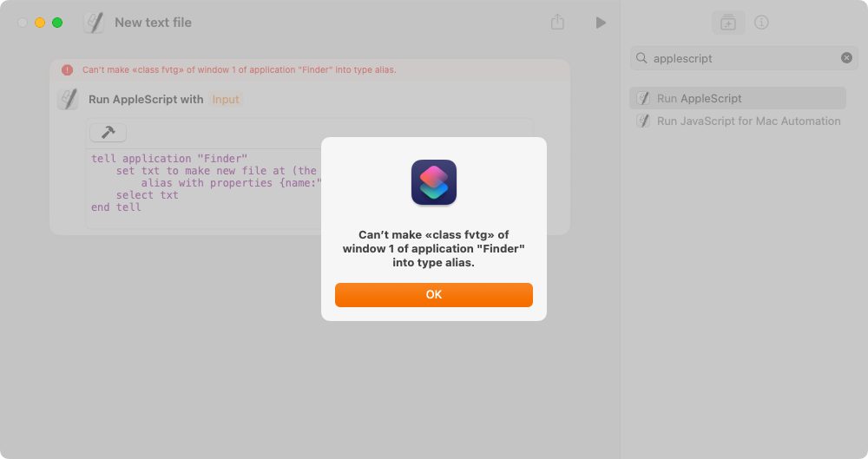The height and width of the screenshot is (459, 868).
Task: Click the dialog's error message text
Action: coord(433,249)
